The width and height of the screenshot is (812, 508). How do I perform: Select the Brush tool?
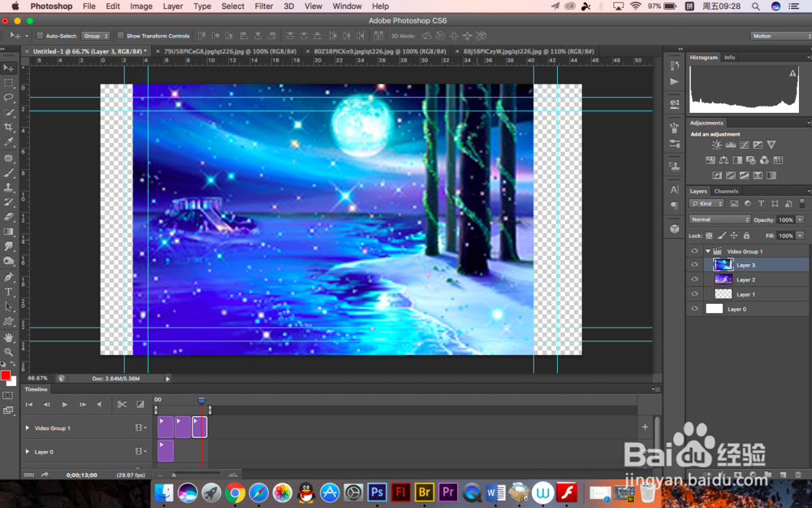[x=8, y=172]
